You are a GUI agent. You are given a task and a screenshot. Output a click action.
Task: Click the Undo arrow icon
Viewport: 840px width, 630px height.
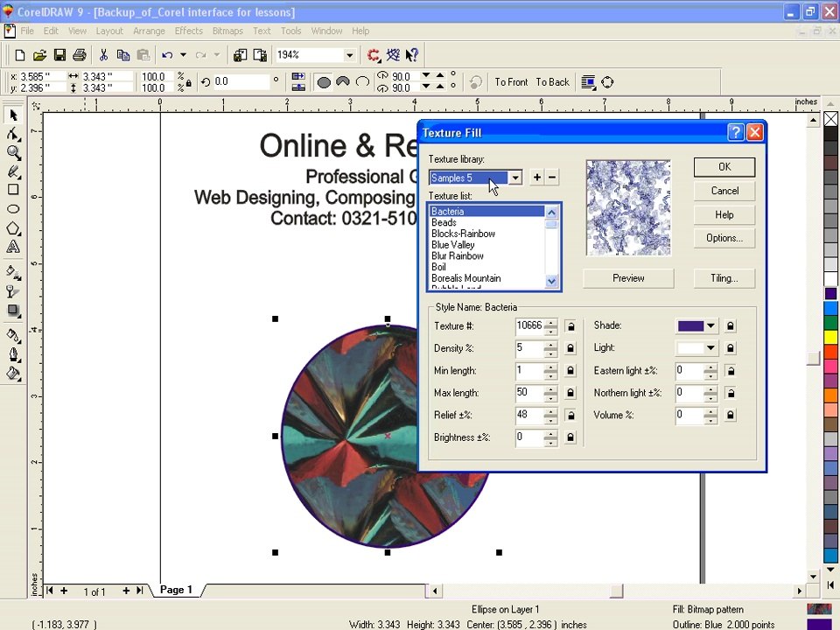point(167,55)
